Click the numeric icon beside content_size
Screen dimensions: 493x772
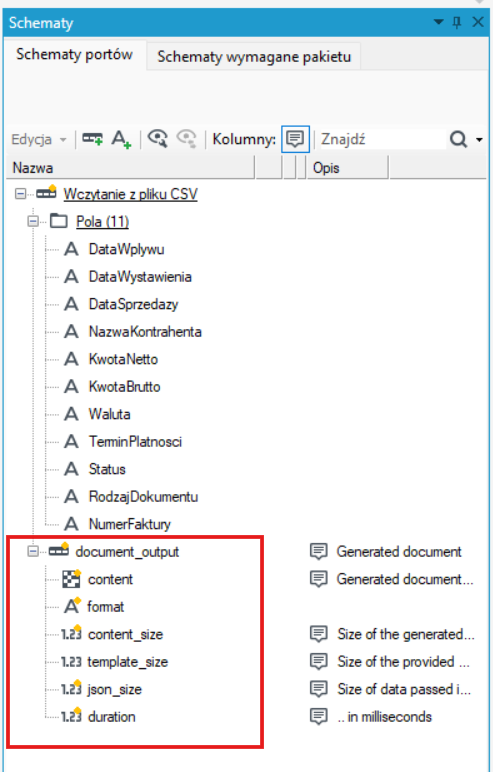click(x=71, y=634)
